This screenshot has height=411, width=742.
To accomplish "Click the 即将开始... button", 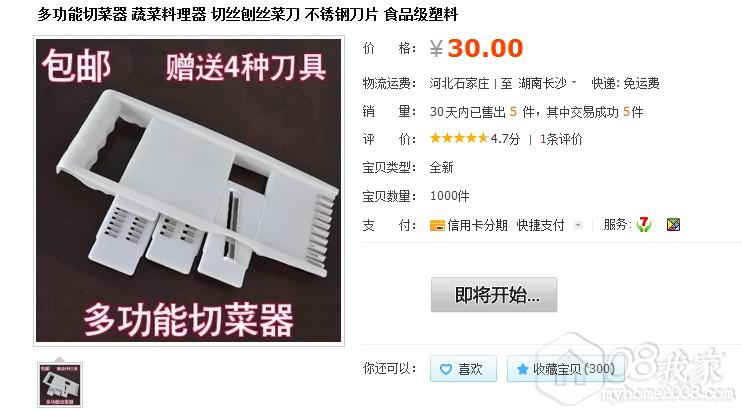I will click(x=494, y=295).
